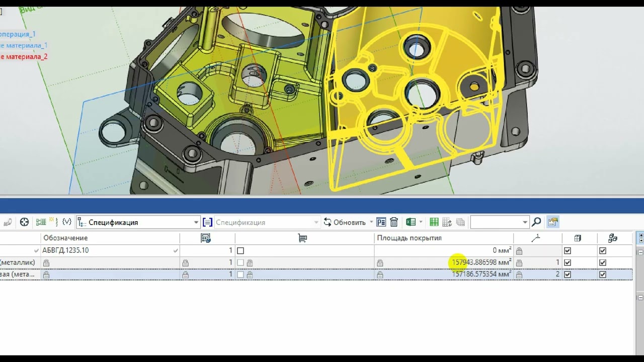Select the операция_1 tree item
This screenshot has height=362, width=644.
click(x=18, y=34)
